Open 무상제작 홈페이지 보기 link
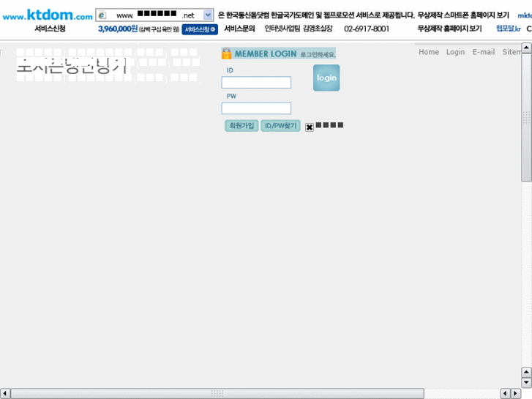 tap(449, 29)
